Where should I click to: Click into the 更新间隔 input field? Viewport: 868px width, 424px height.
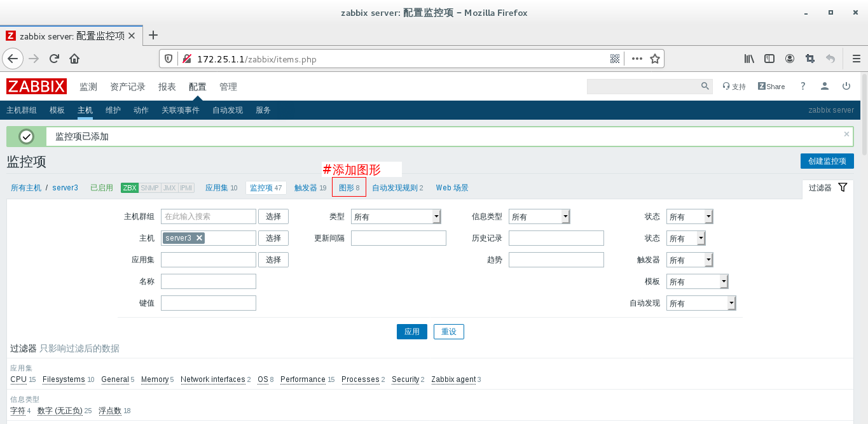(399, 238)
